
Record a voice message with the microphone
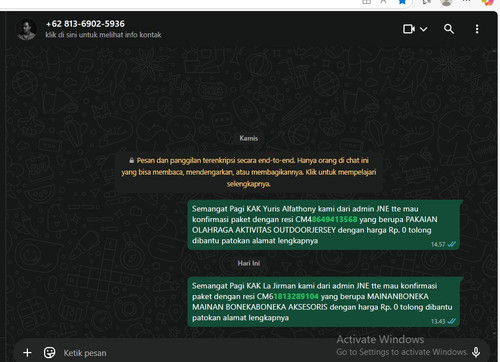pos(476,352)
